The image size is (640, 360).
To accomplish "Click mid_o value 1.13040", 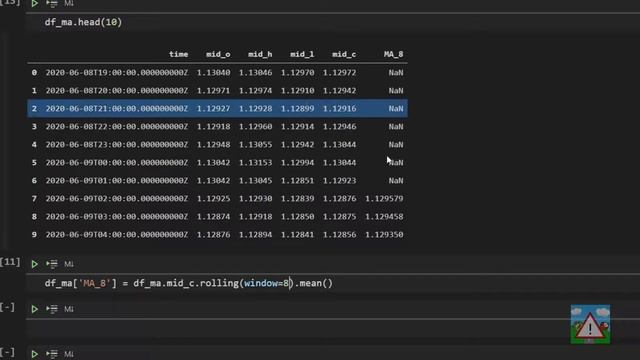I will click(x=213, y=72).
